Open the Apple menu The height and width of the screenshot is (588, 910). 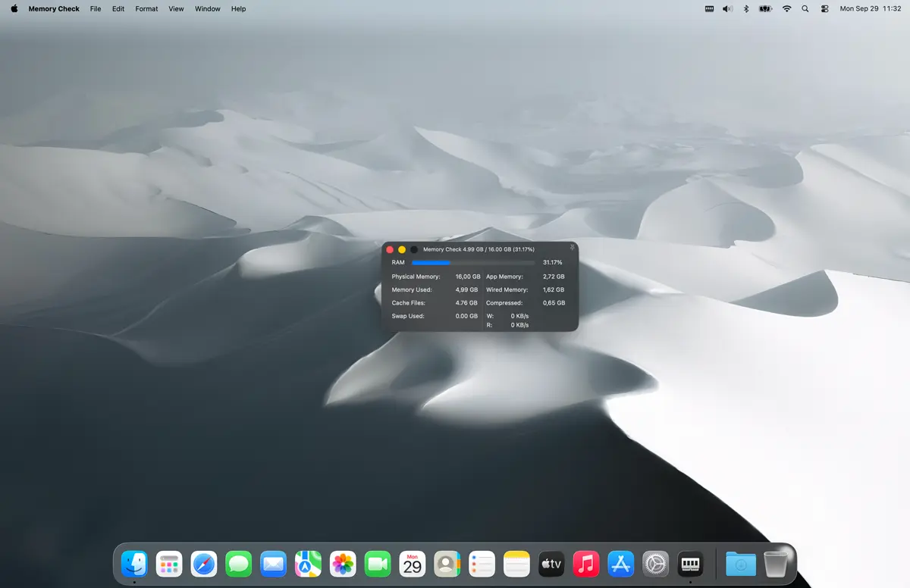14,9
